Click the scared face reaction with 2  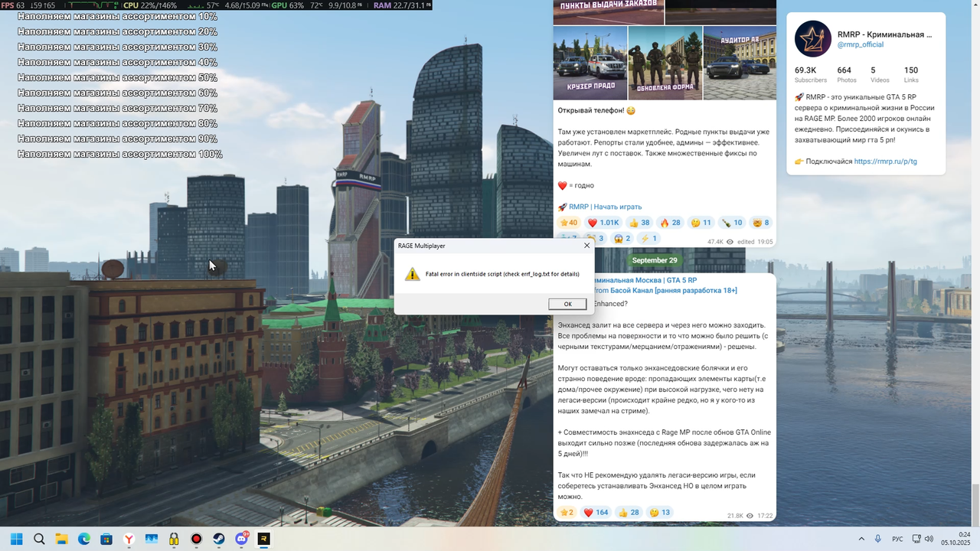(x=622, y=239)
